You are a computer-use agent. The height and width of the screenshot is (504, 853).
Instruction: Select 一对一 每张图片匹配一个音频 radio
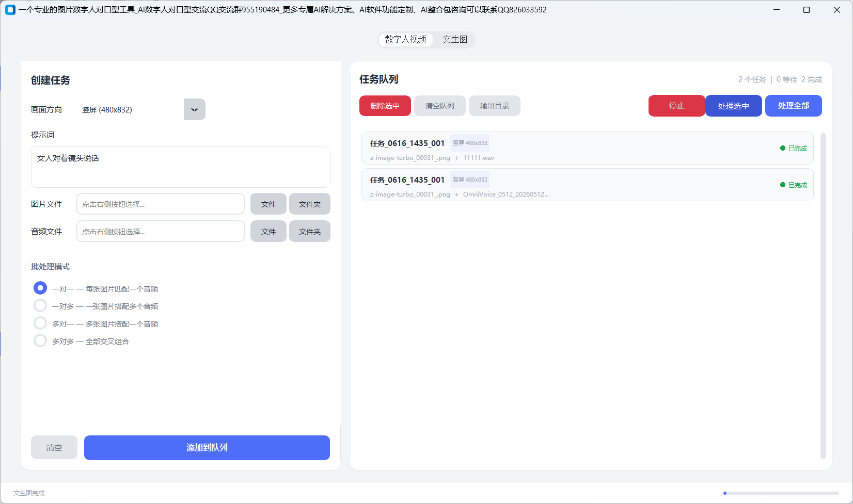(40, 288)
